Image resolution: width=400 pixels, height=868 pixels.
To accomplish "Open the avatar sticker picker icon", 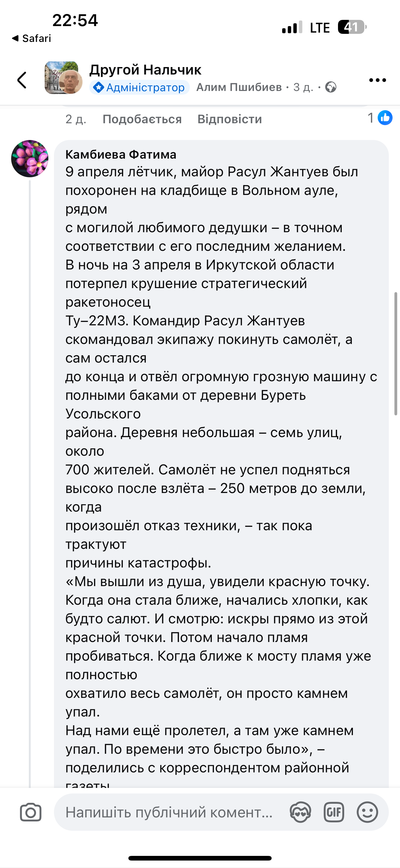I will (x=300, y=812).
